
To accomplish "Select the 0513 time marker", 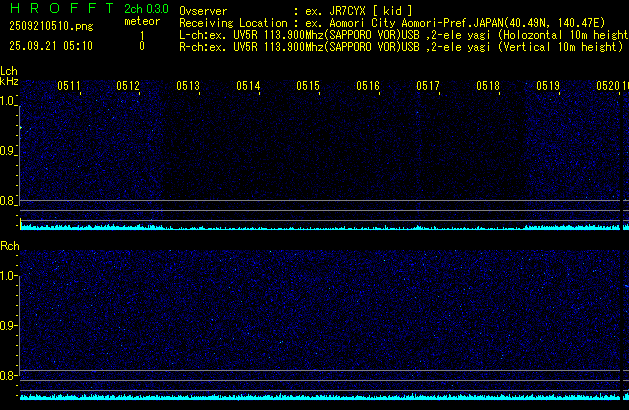I will coord(188,87).
